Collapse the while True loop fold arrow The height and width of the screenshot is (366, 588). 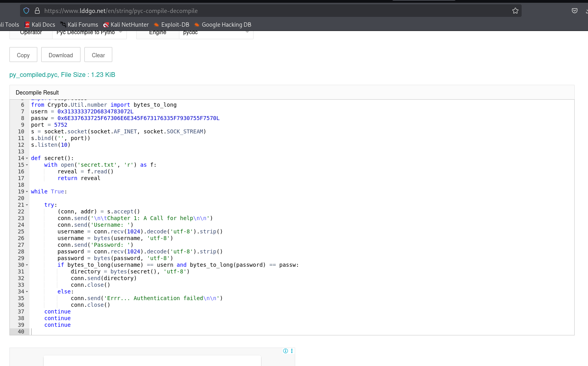click(27, 191)
